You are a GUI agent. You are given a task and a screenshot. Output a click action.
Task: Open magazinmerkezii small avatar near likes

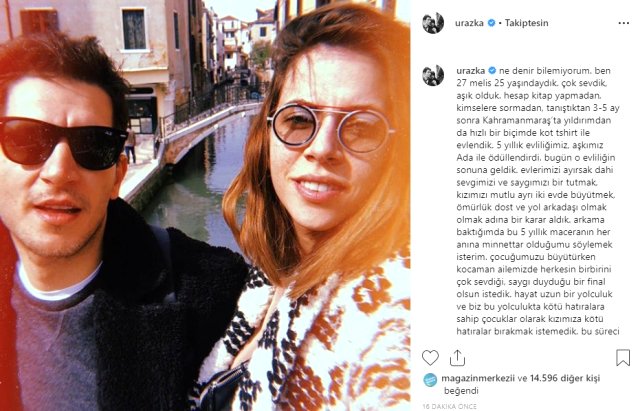pos(430,380)
